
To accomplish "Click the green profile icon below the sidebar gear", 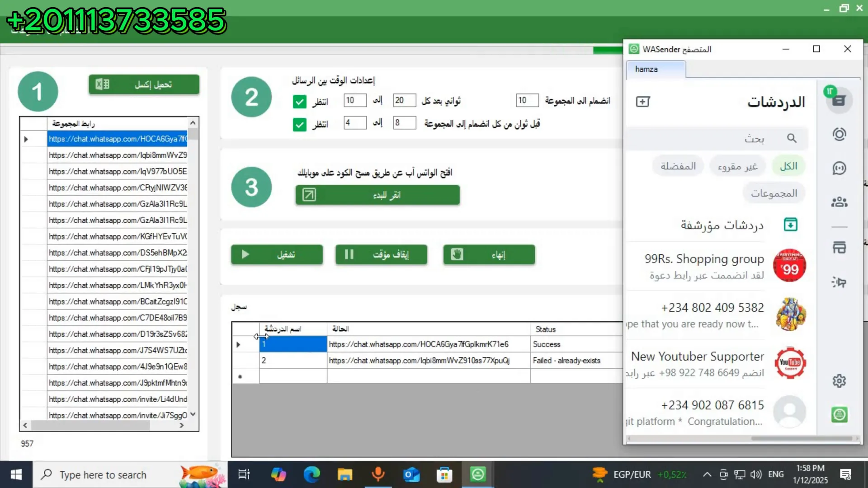I will point(839,414).
